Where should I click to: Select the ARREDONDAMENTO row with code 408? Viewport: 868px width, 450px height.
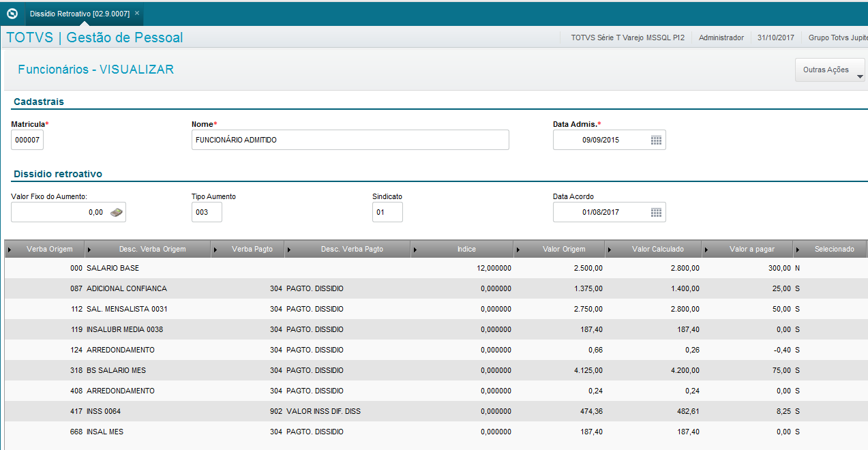(436, 391)
